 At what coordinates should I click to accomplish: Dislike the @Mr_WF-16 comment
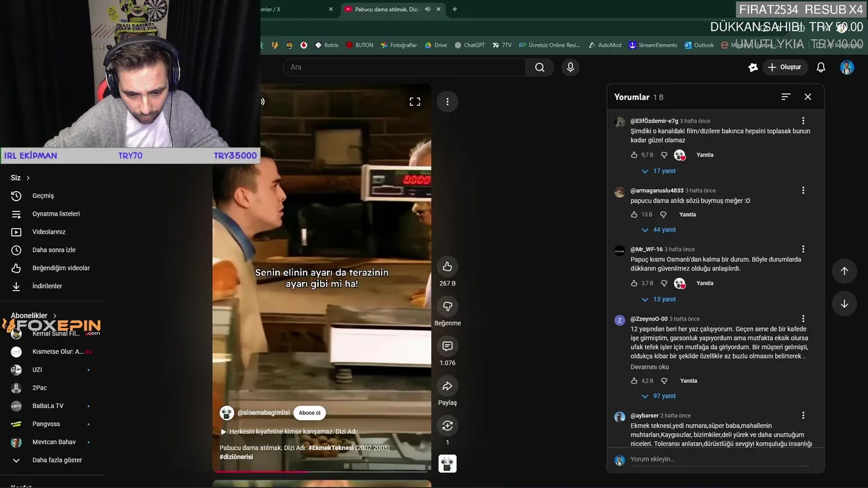pos(664,283)
